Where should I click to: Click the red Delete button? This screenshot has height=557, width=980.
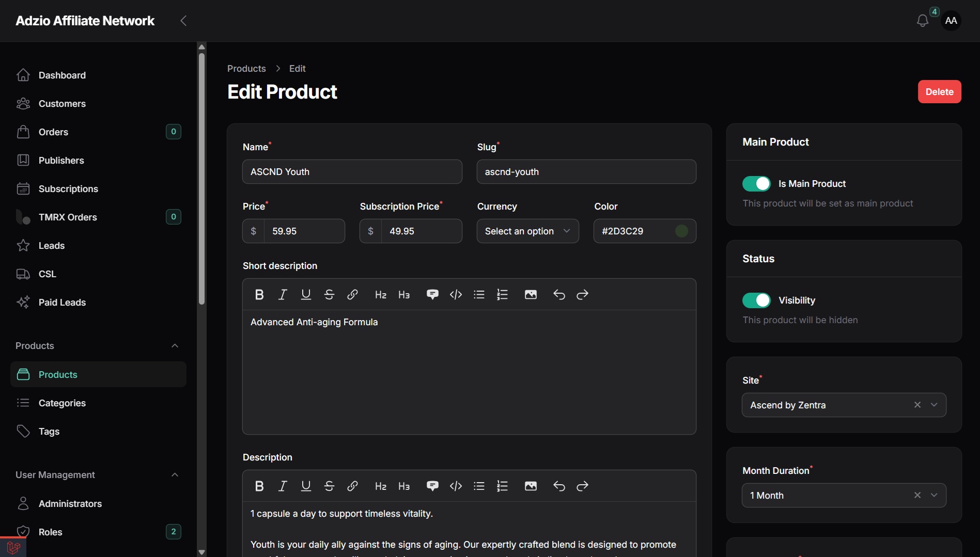coord(939,92)
